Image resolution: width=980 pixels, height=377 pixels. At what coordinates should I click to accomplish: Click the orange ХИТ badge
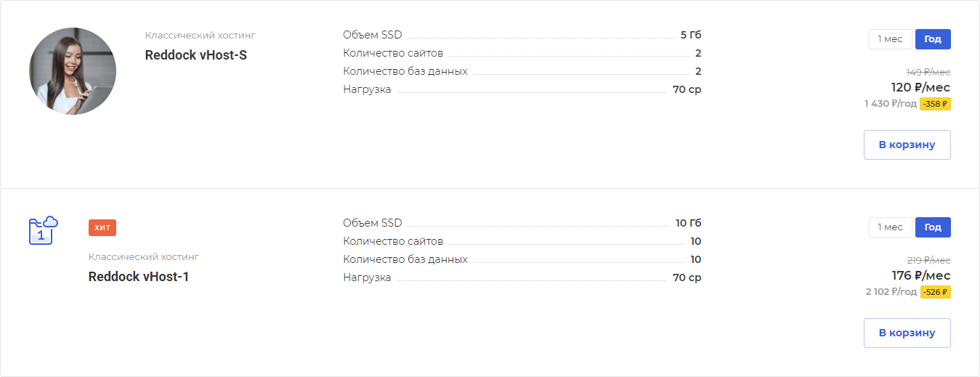(102, 227)
